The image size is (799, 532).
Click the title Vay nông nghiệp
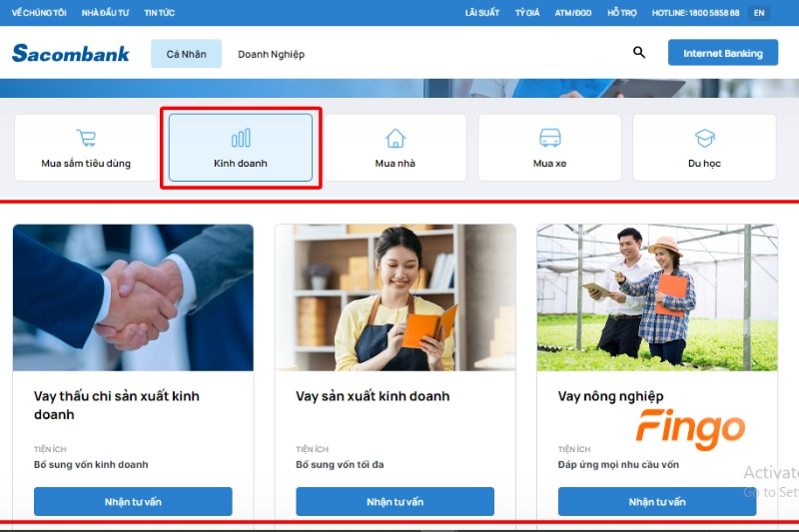coord(610,396)
